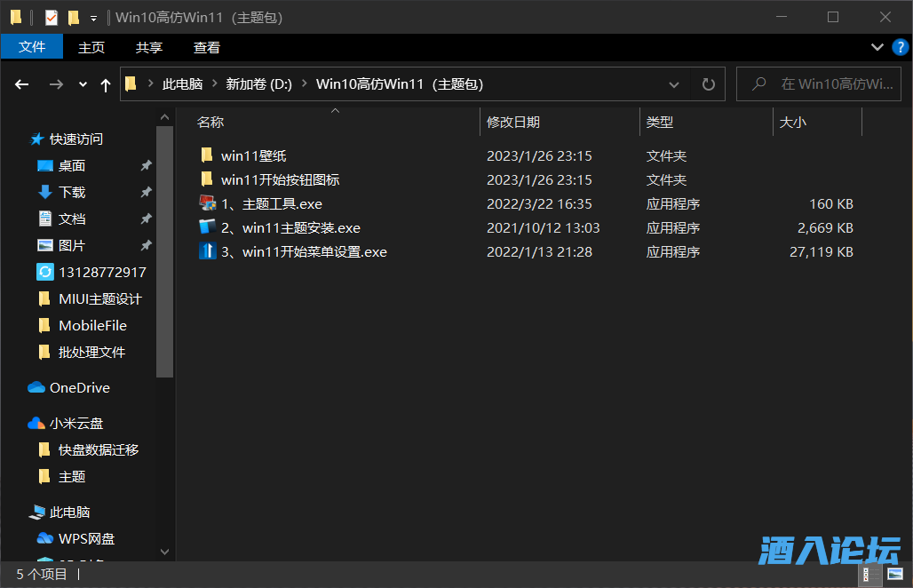Open the 文件 menu

coord(32,47)
